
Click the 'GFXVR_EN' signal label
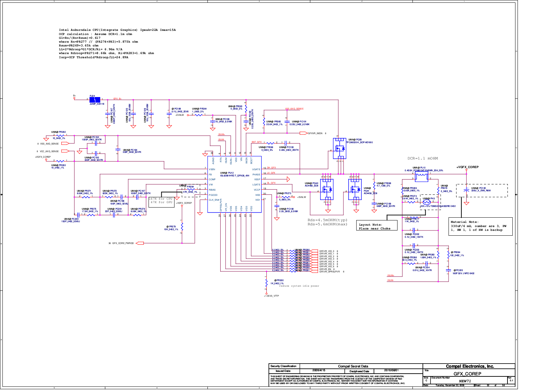point(325,269)
